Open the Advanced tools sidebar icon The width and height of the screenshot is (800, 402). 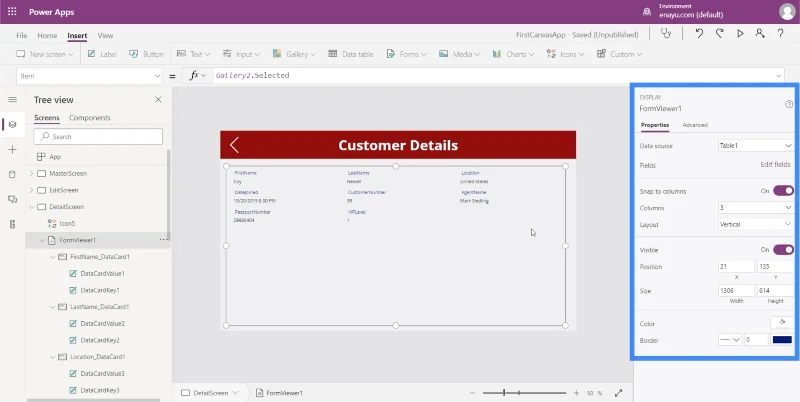pos(13,224)
